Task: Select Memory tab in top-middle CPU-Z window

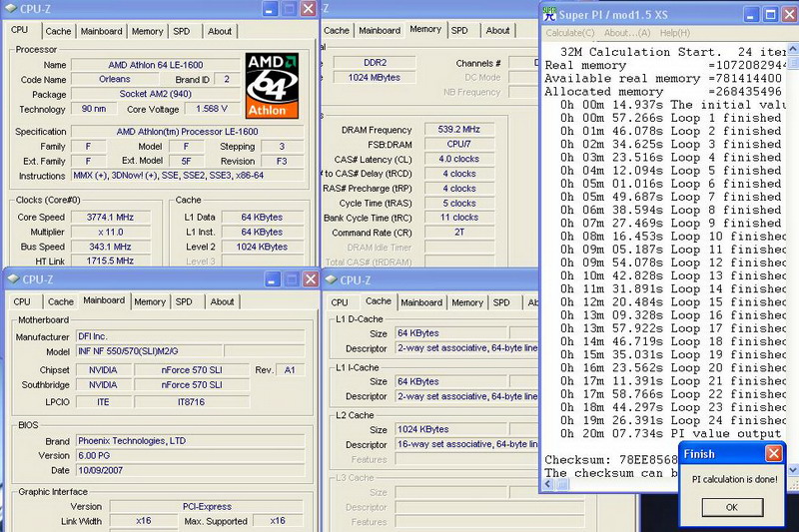Action: pos(425,29)
